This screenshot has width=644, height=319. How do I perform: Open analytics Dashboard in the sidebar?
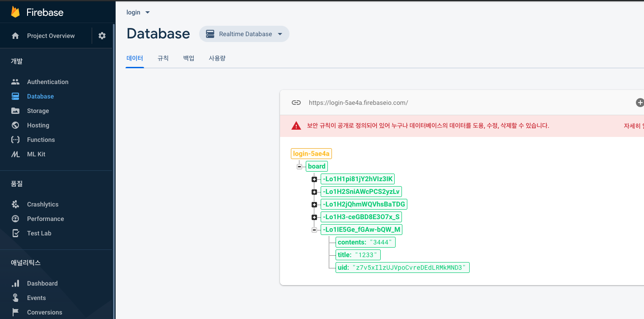coord(42,283)
